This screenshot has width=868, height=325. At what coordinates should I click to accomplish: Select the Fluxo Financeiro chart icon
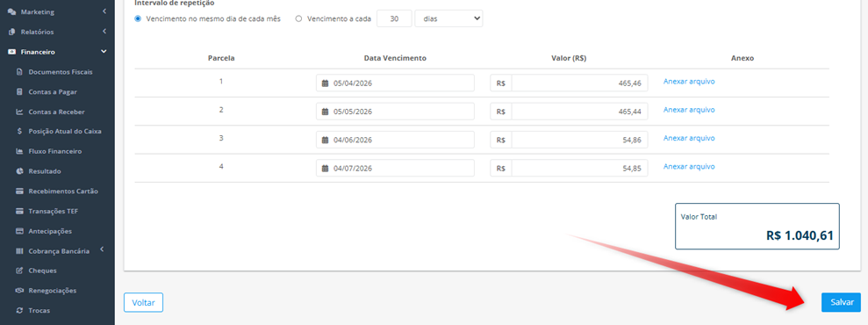pyautogui.click(x=19, y=151)
